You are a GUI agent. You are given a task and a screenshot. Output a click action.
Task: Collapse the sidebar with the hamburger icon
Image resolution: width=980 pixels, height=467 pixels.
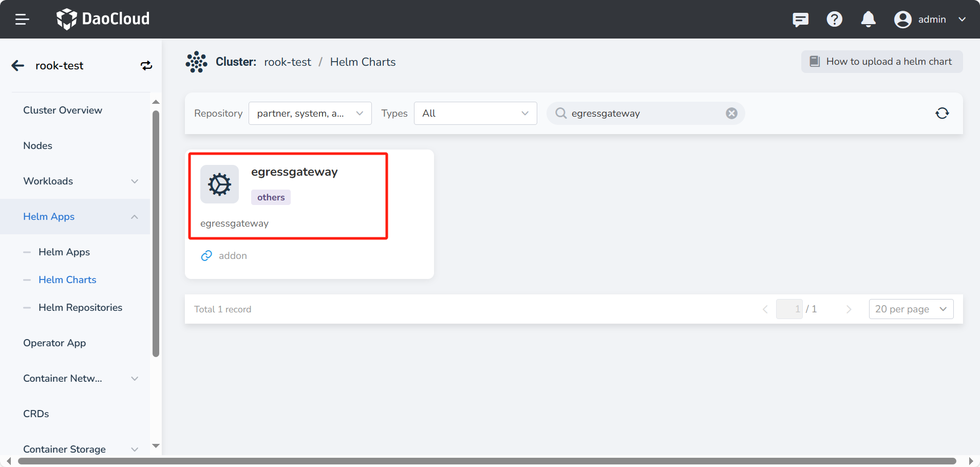[x=22, y=19]
